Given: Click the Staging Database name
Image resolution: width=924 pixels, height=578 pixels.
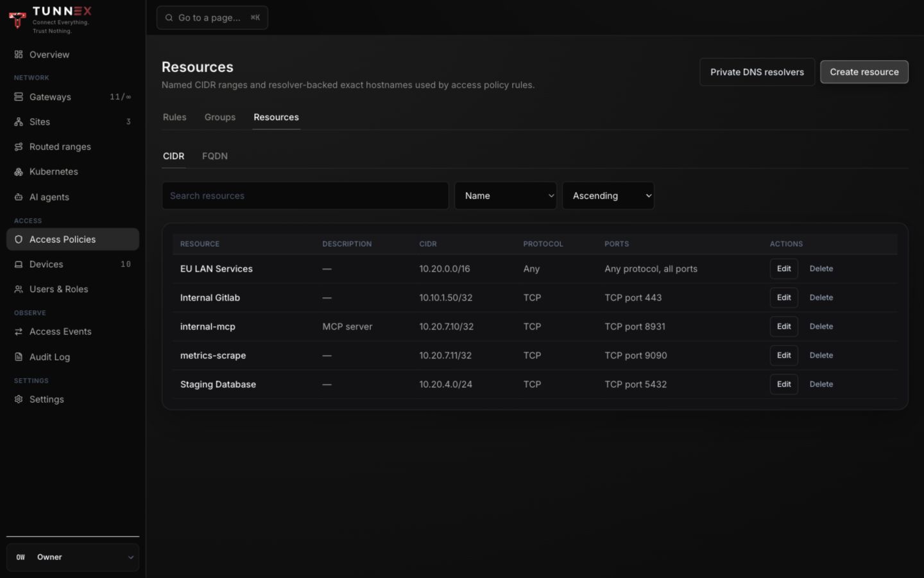Looking at the screenshot, I should (x=218, y=385).
